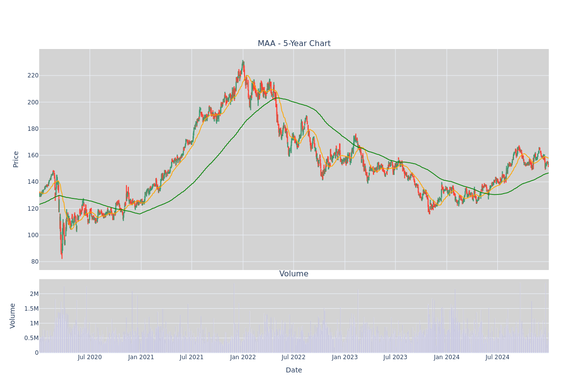
Task: Click the 1M volume tick label
Action: point(34,323)
